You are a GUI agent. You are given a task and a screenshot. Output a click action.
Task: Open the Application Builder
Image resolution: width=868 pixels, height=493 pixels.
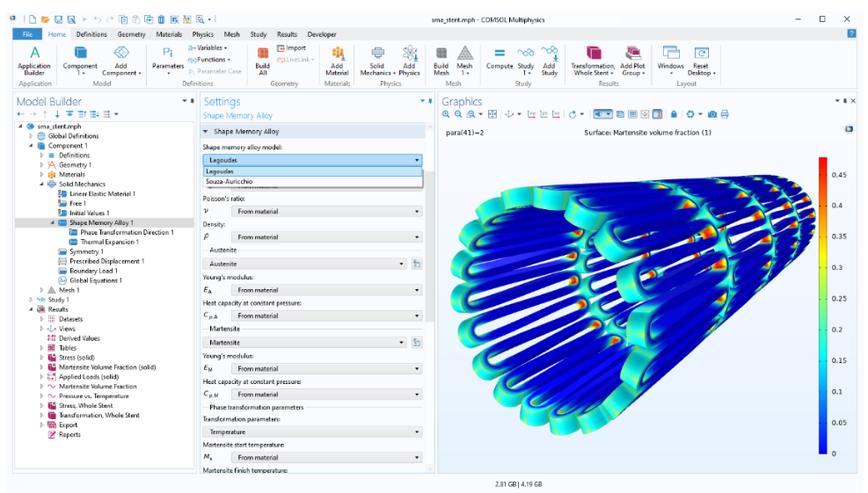[34, 61]
